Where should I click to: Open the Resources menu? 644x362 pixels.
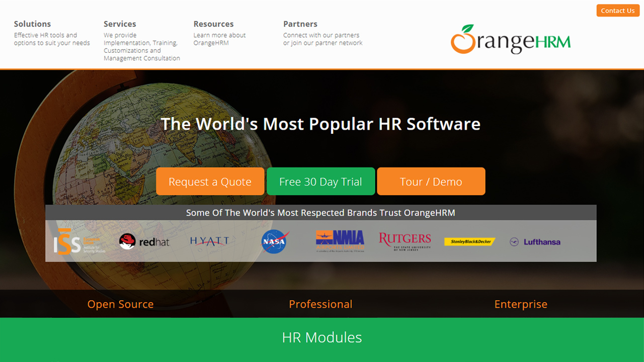[213, 24]
